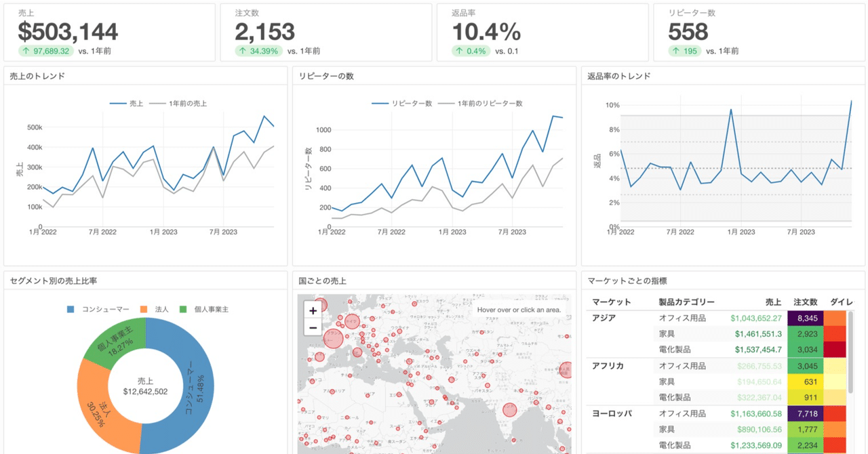868x454 pixels.
Task: Sort table by 注文数 column header
Action: 805,302
